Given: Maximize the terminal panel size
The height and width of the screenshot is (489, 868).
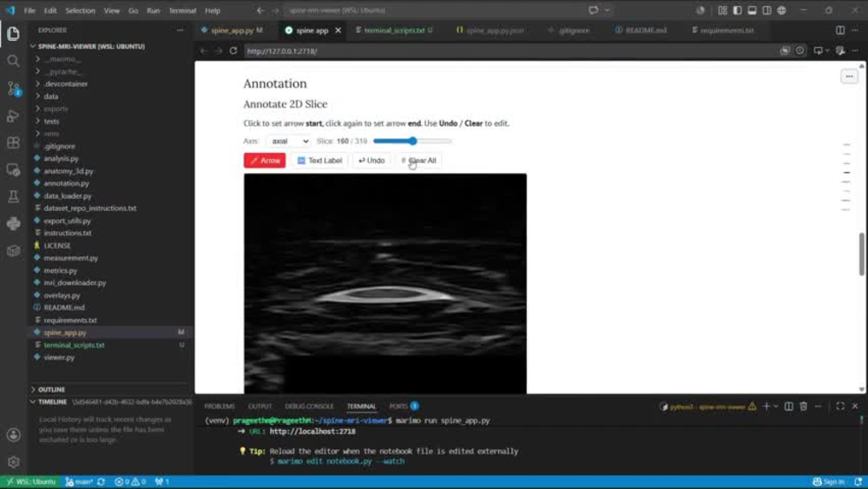Looking at the screenshot, I should (840, 406).
